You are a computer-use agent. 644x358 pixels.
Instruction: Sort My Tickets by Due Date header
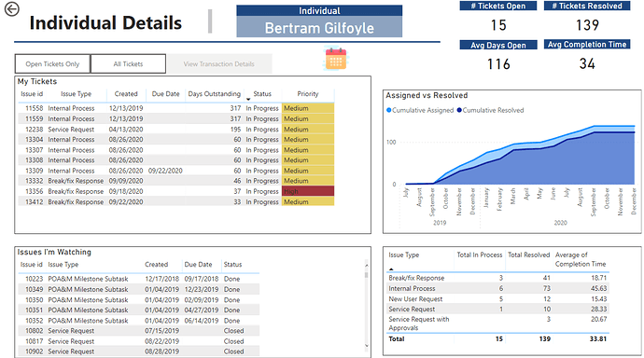[165, 94]
